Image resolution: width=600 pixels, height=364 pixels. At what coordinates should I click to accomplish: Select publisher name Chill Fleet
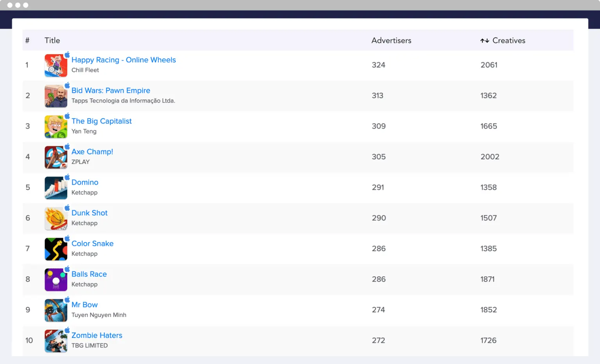(85, 70)
